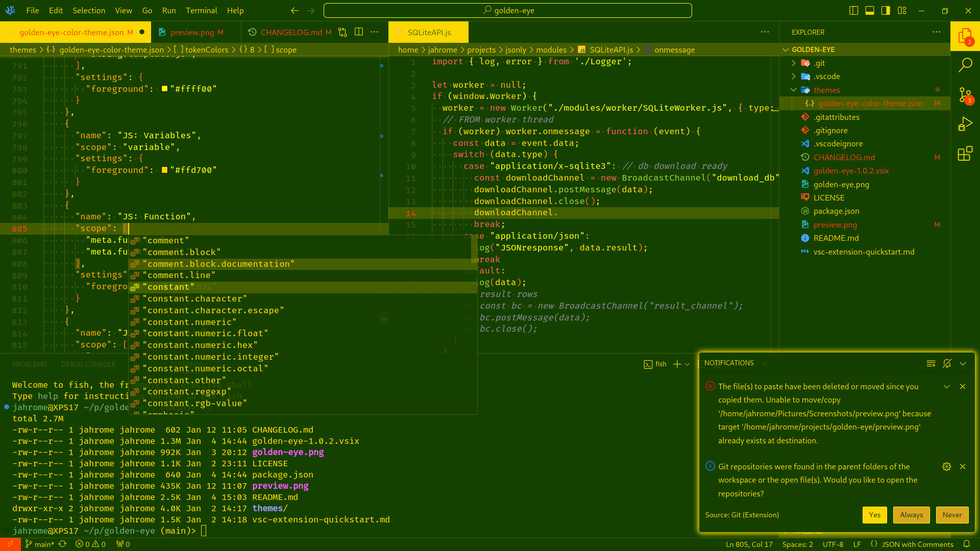This screenshot has width=980, height=551.
Task: Open the Search view in activity bar
Action: click(965, 65)
